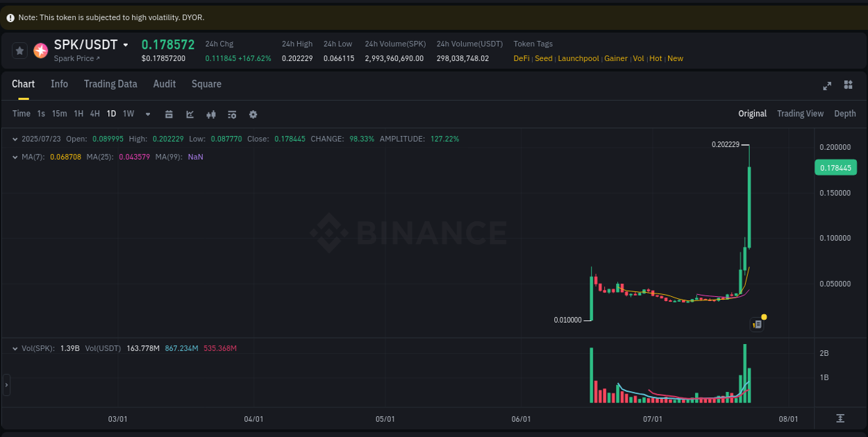Open chart settings via the gear icon
868x437 pixels.
pyautogui.click(x=253, y=114)
